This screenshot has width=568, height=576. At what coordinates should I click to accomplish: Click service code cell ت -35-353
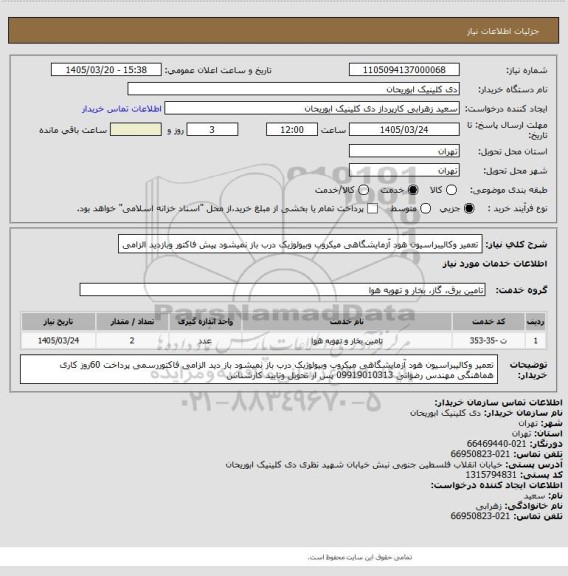488,341
